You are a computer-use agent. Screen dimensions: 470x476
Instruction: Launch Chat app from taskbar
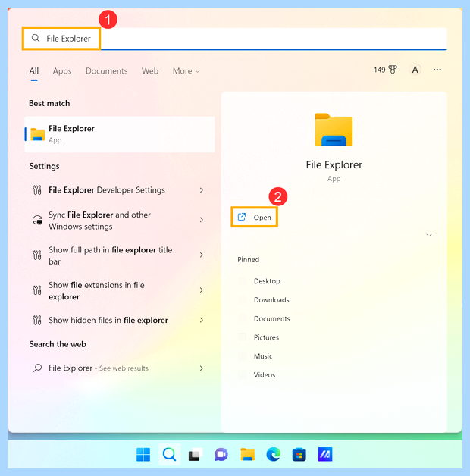pyautogui.click(x=221, y=455)
